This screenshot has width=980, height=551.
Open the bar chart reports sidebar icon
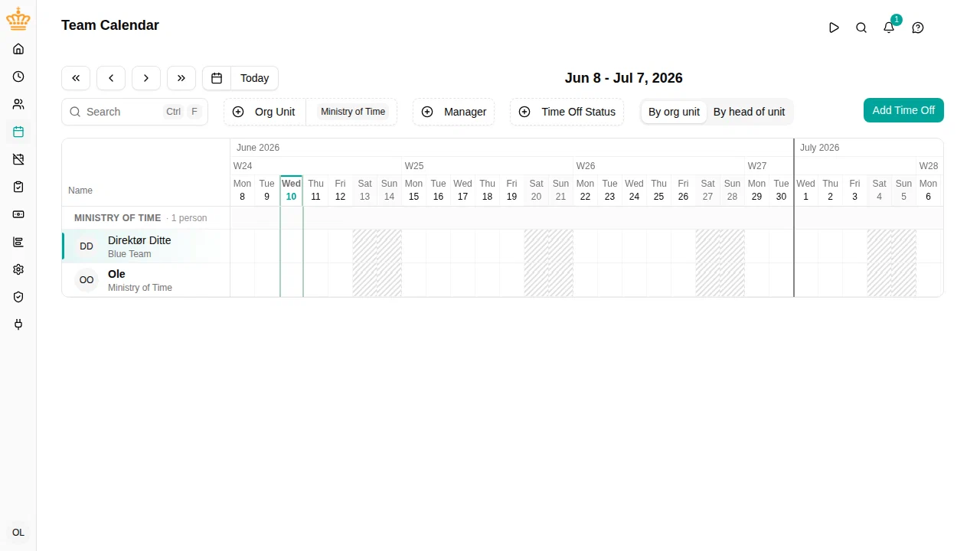pyautogui.click(x=18, y=242)
